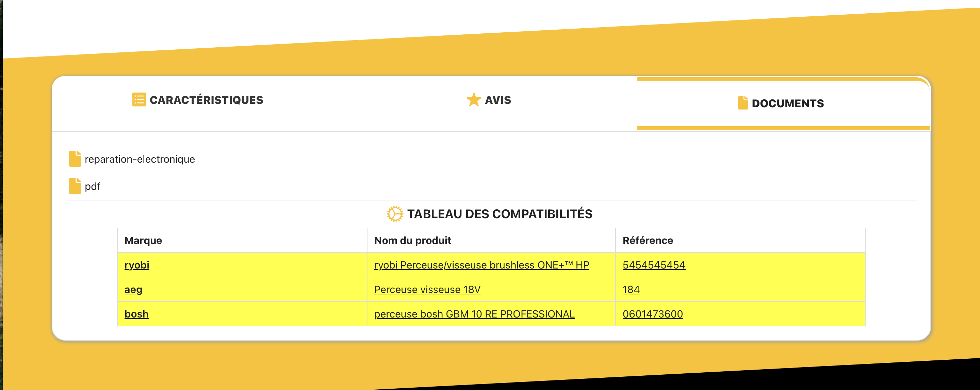Click reference number 184
This screenshot has height=390, width=980.
click(x=631, y=290)
